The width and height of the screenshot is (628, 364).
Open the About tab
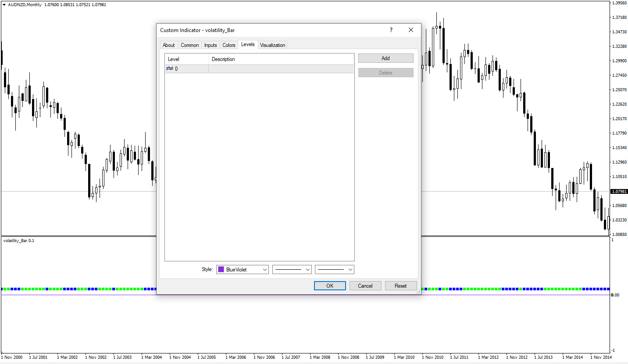pyautogui.click(x=169, y=45)
